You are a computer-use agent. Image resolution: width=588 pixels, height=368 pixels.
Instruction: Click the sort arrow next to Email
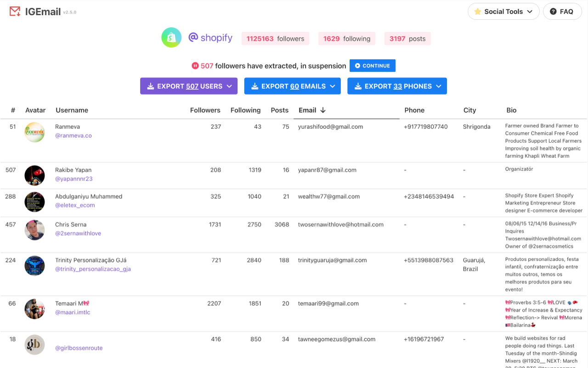pos(323,110)
